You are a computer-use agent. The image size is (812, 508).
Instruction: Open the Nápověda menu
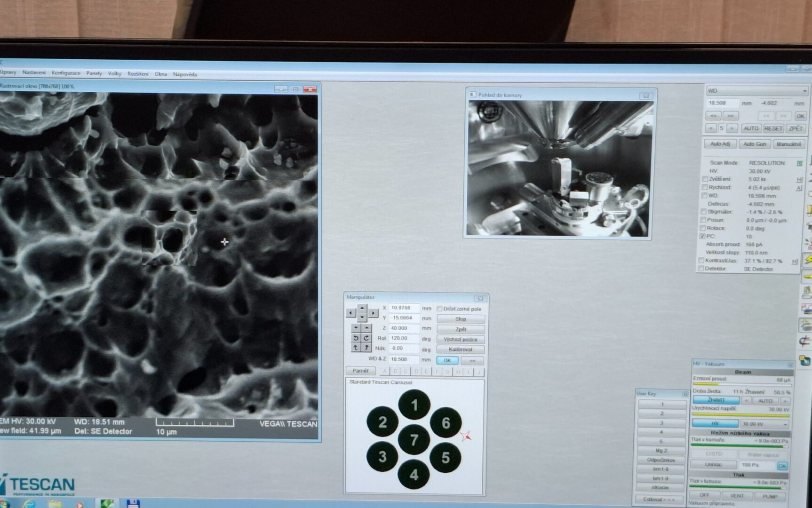click(185, 74)
